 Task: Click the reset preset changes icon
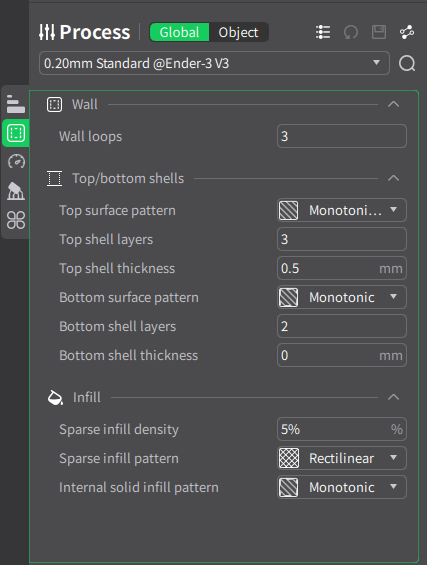coord(351,32)
